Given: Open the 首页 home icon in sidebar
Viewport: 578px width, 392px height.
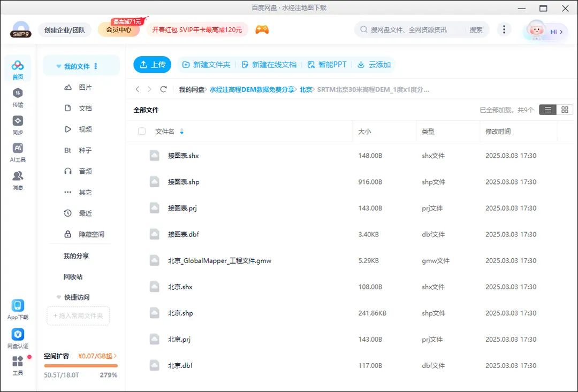Looking at the screenshot, I should (18, 70).
